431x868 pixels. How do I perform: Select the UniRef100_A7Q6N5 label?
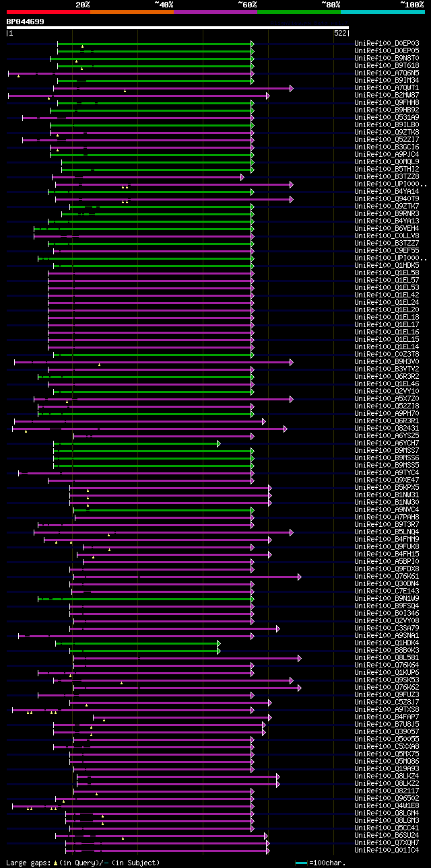tap(387, 73)
